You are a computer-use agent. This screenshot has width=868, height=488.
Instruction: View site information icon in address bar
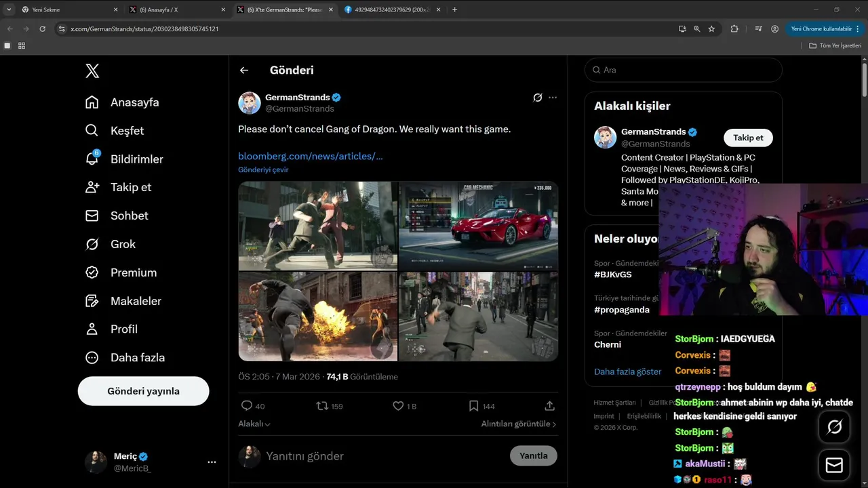point(61,29)
